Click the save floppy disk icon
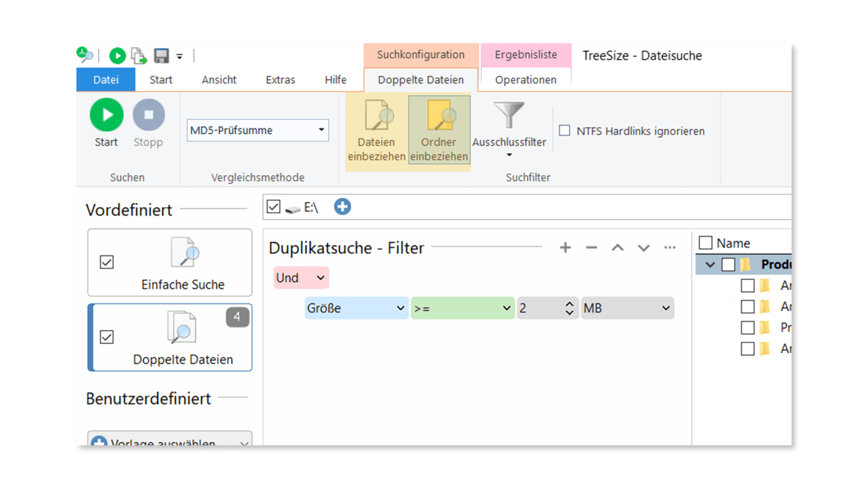868x488 pixels. pyautogui.click(x=161, y=56)
